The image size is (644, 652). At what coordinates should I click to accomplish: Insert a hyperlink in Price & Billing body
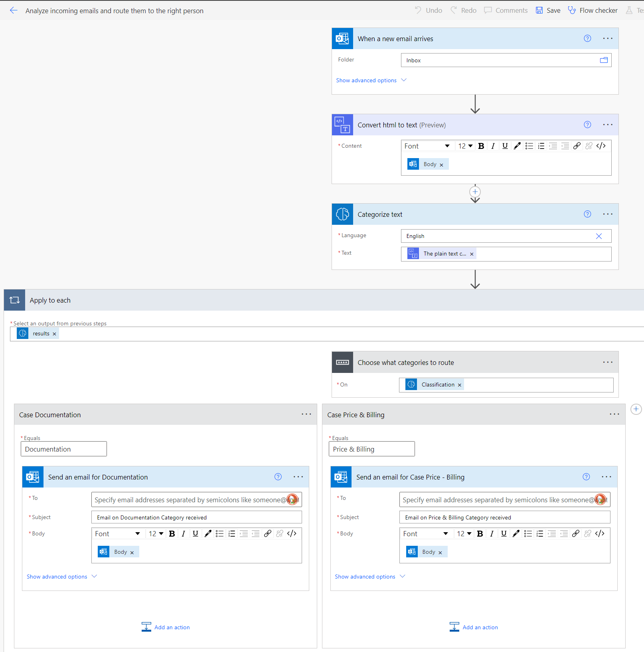[x=576, y=533]
